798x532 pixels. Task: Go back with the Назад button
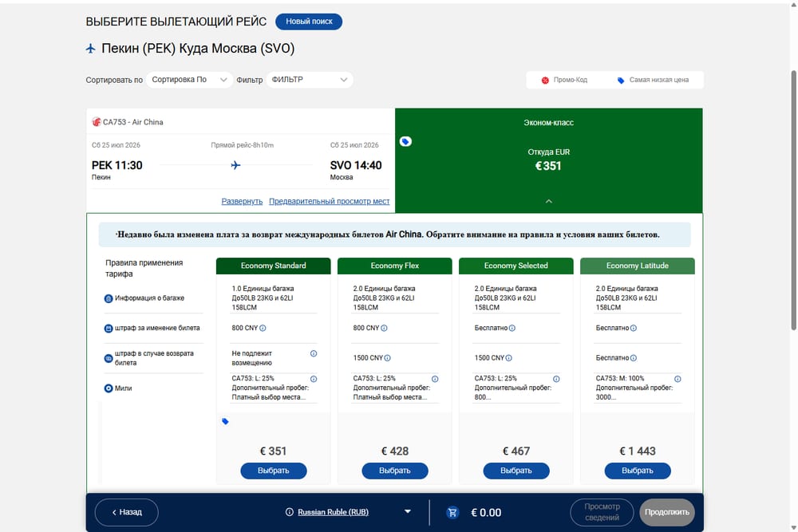(x=127, y=512)
